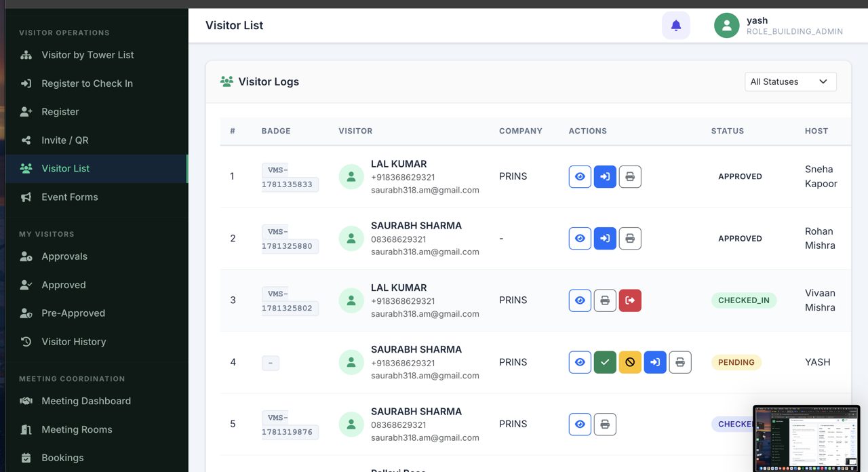868x472 pixels.
Task: Print badge VMS-1781335833
Action: coord(630,176)
